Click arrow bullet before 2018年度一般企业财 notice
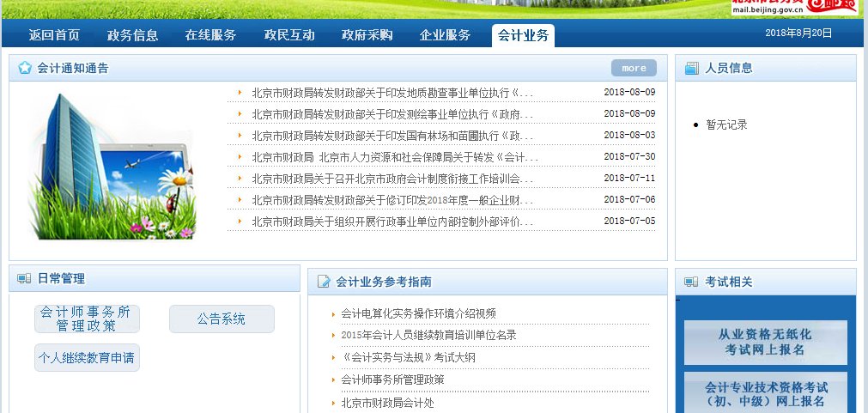This screenshot has height=413, width=868. tap(240, 200)
